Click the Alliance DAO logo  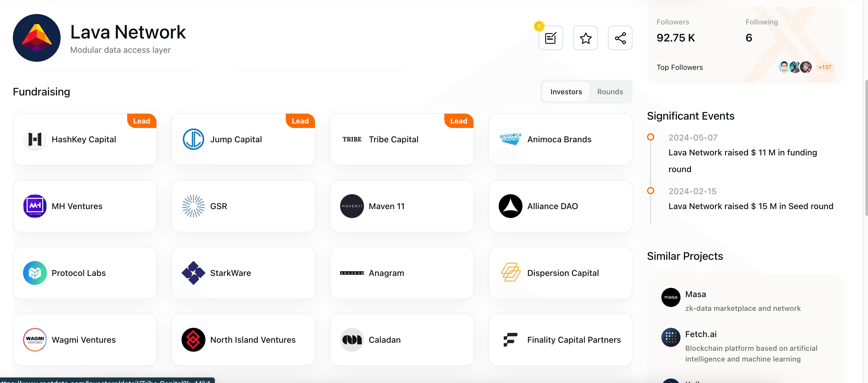tap(511, 206)
